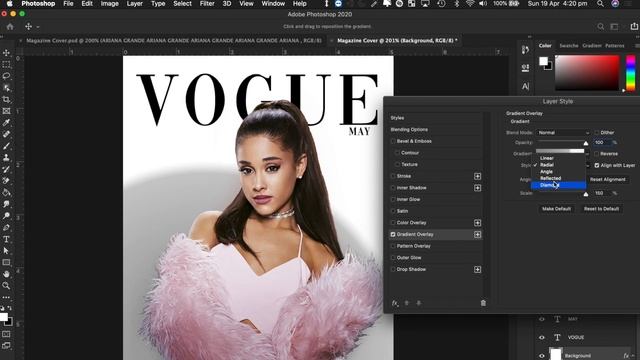Select the Path Selection tool
The width and height of the screenshot is (640, 360).
(x=6, y=251)
